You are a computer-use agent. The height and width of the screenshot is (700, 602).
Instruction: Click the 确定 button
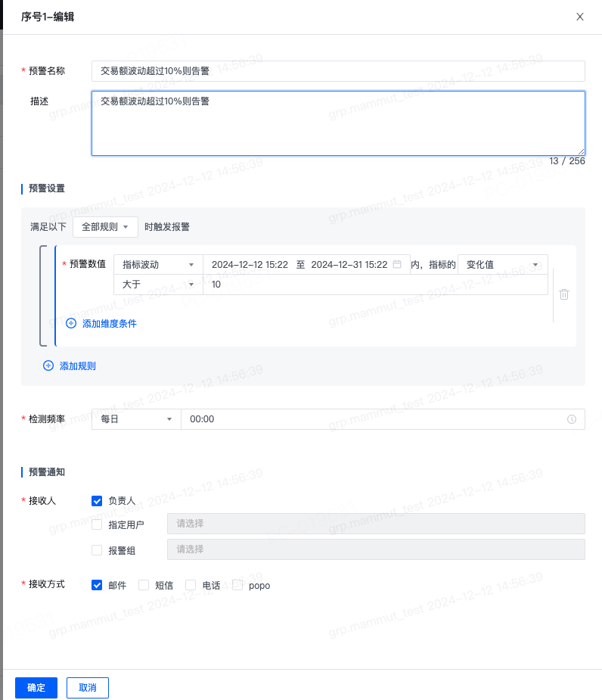(x=36, y=687)
